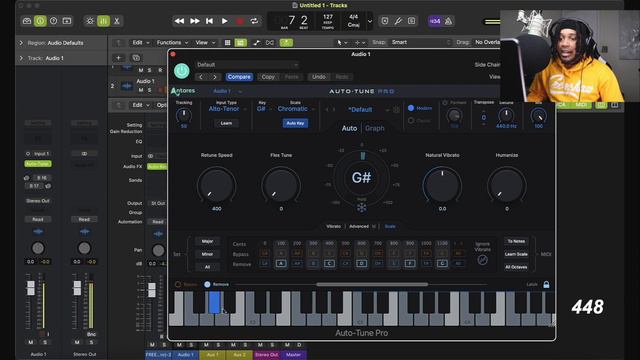Click the grid view icon in Tracks menu bar

pyautogui.click(x=227, y=42)
